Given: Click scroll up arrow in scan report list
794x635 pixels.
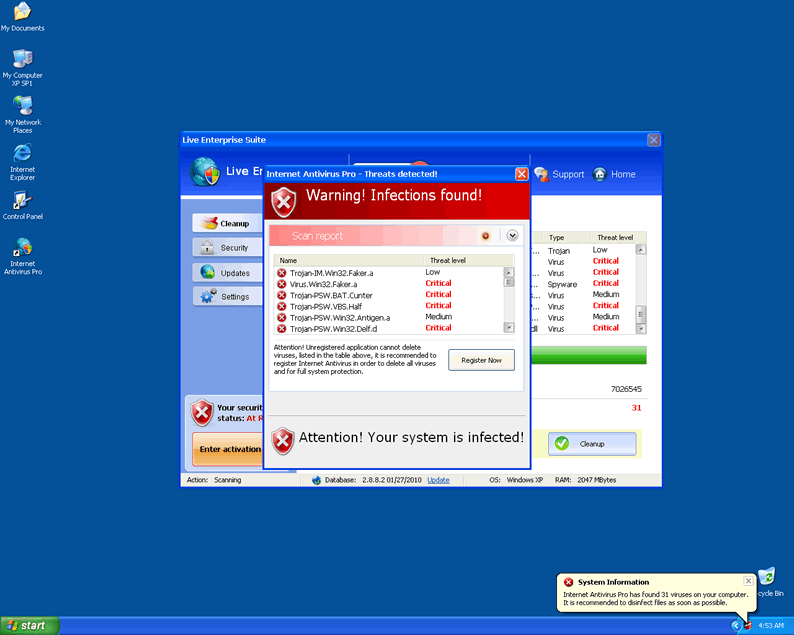Looking at the screenshot, I should tap(508, 272).
